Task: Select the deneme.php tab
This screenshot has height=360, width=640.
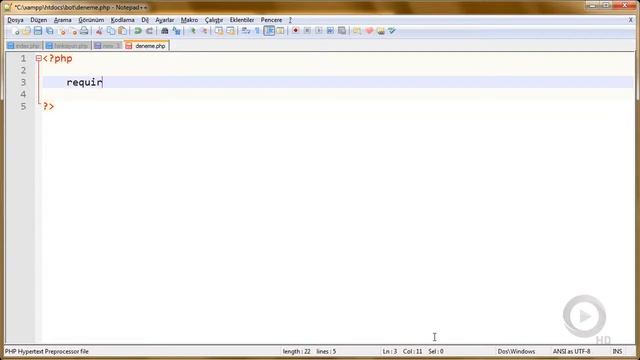Action: coord(146,46)
